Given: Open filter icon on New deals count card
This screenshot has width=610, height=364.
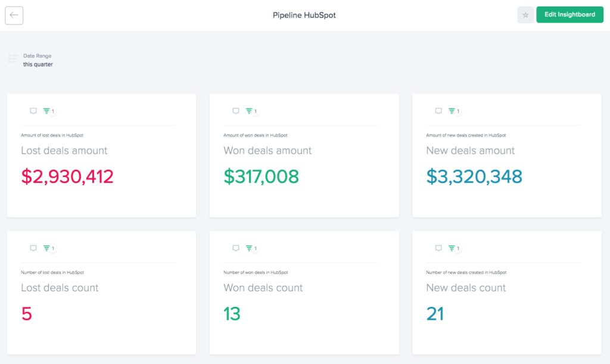Looking at the screenshot, I should coord(452,248).
